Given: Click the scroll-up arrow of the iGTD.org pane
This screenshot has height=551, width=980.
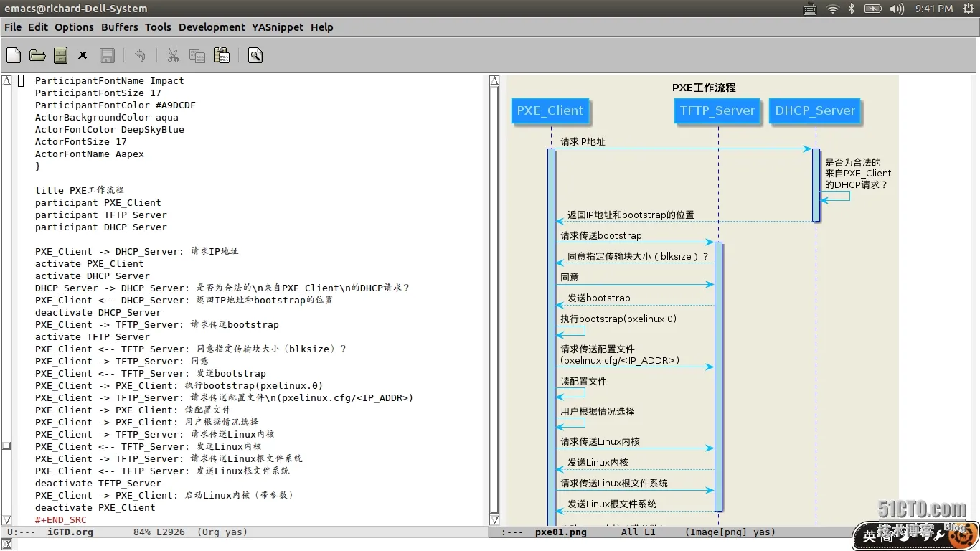Looking at the screenshot, I should [6, 80].
